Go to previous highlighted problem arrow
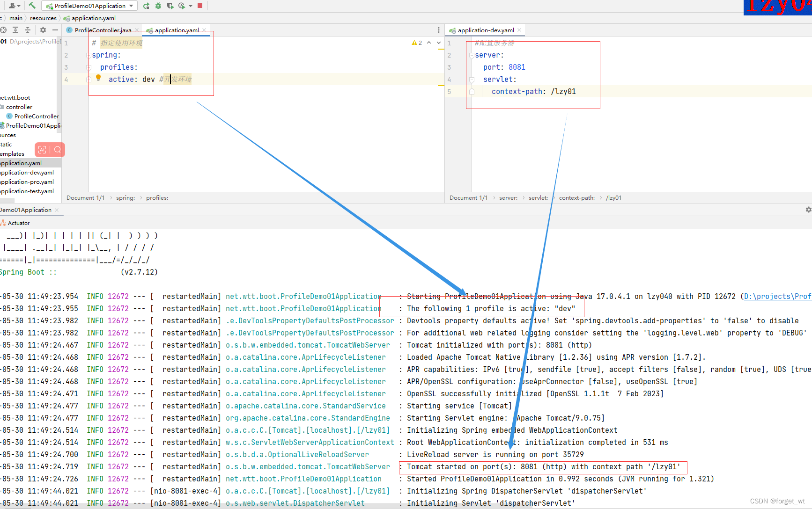 pyautogui.click(x=429, y=43)
